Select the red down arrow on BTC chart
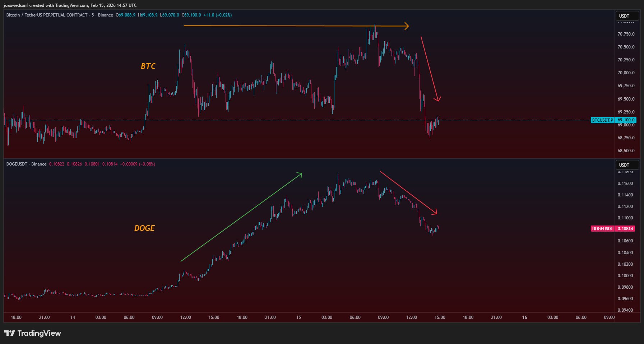This screenshot has width=644, height=344. click(429, 68)
